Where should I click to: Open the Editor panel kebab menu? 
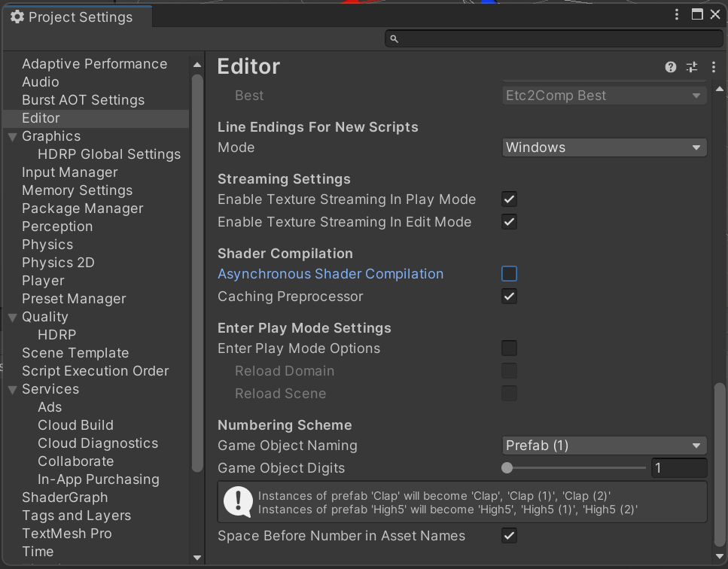[x=713, y=67]
